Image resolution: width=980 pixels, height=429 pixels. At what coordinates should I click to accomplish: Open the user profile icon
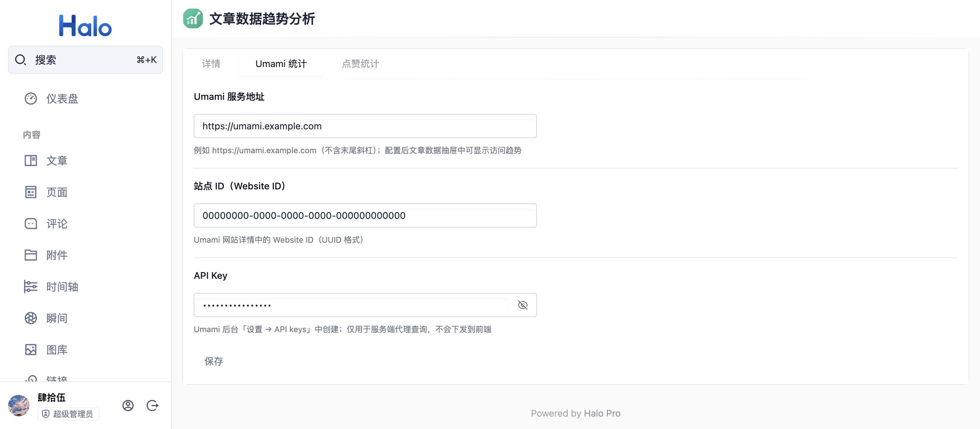pyautogui.click(x=128, y=406)
